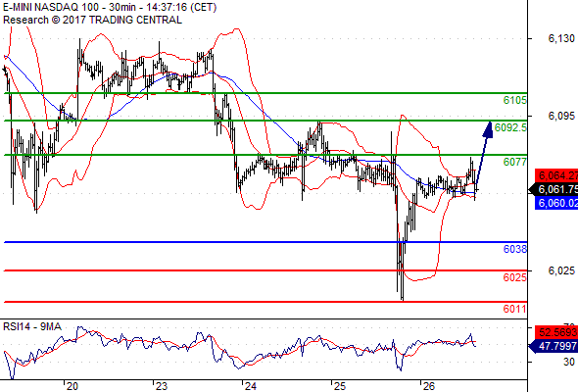Click the 6,095 price axis label
This screenshot has height=392, width=578.
(561, 116)
